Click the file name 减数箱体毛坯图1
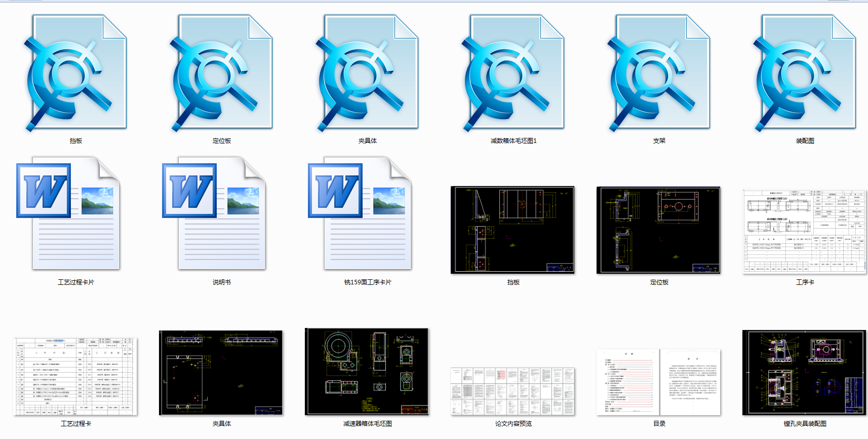 pos(514,141)
